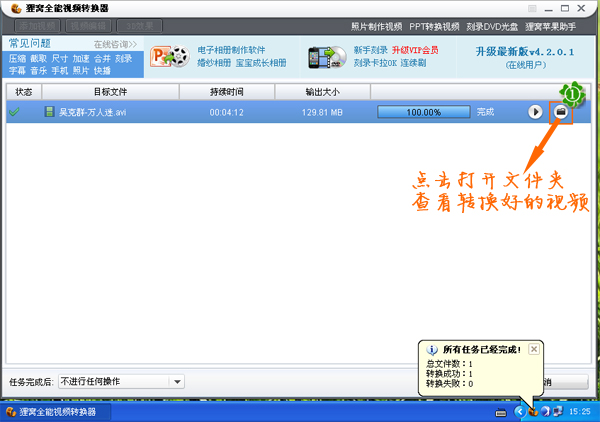Screen dimensions: 600x422
Task: Click the network computers tray icon
Action: (x=558, y=412)
